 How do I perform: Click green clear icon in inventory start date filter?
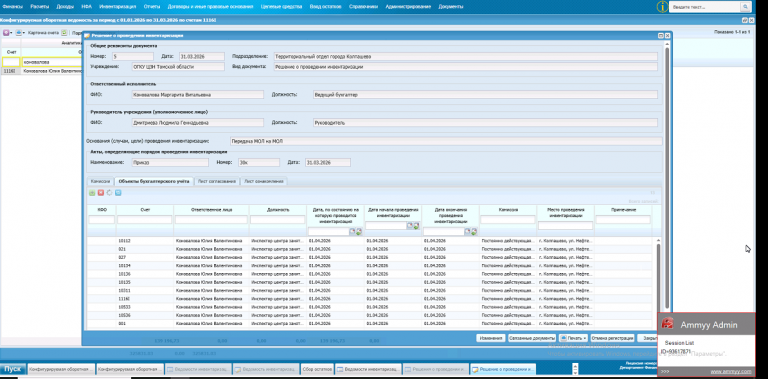point(416,226)
